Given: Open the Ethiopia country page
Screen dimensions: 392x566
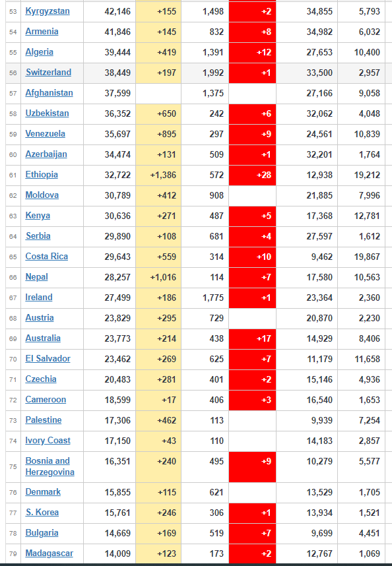Looking at the screenshot, I should (42, 175).
